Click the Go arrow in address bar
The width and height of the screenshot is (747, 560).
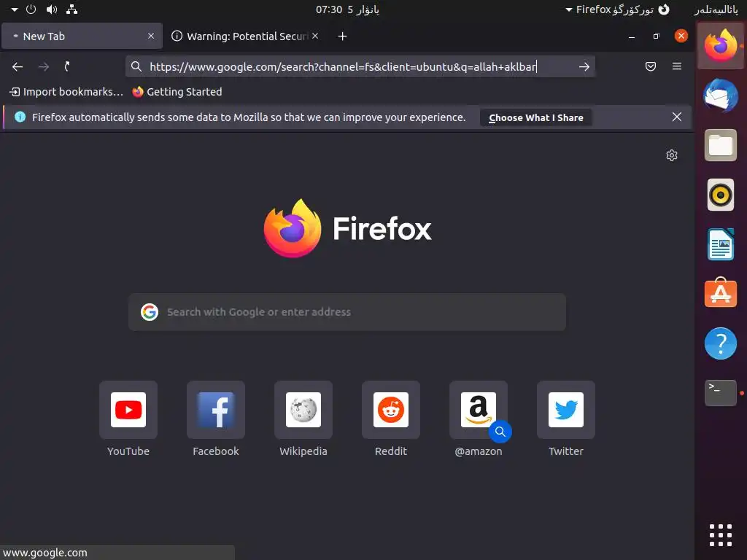[x=584, y=67]
